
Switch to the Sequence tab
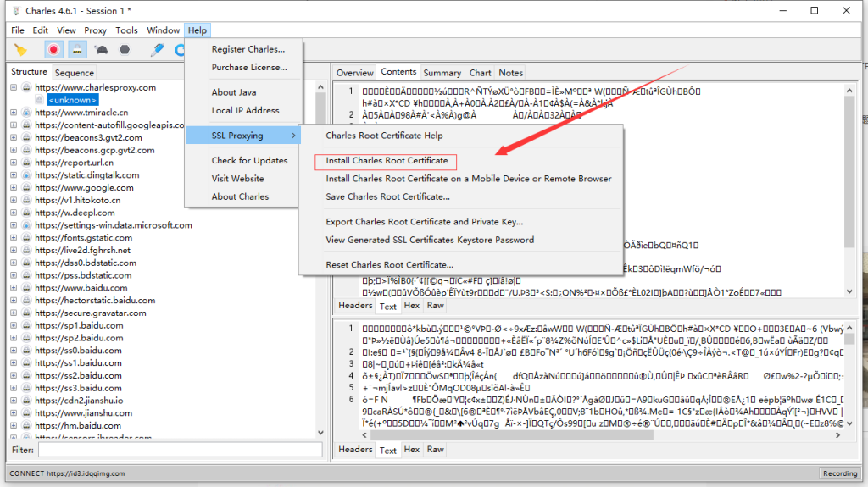pyautogui.click(x=75, y=73)
